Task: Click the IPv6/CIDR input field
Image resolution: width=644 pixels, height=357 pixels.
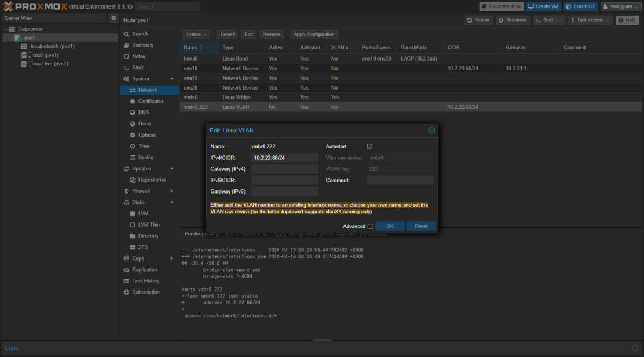Action: pyautogui.click(x=285, y=180)
